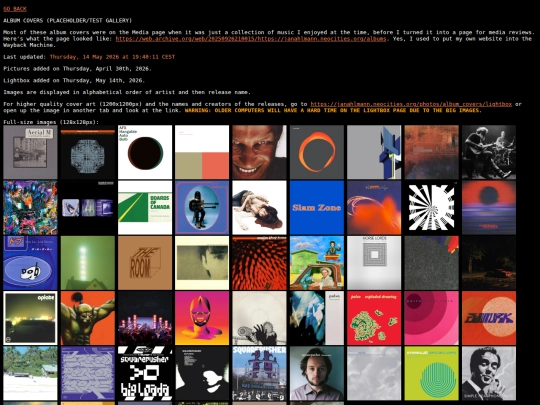Open the AFX Hangable Auto Bulb cover
This screenshot has width=540, height=405.
145,152
